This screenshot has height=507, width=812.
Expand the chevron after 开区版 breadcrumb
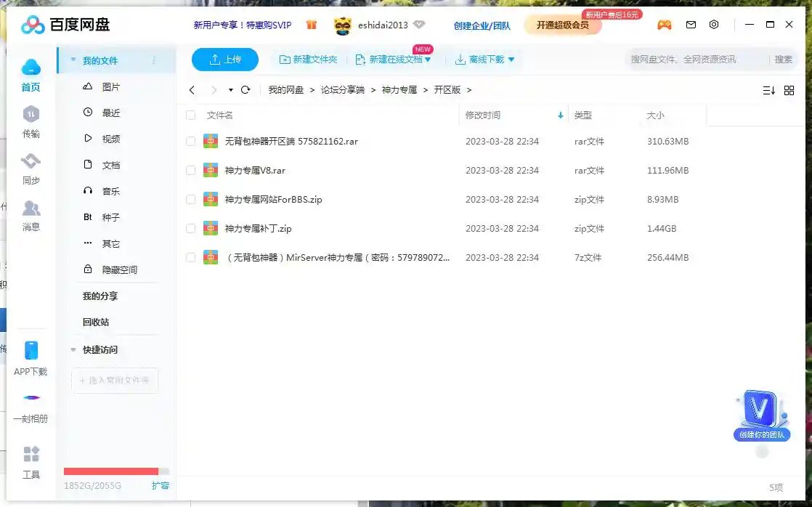469,90
